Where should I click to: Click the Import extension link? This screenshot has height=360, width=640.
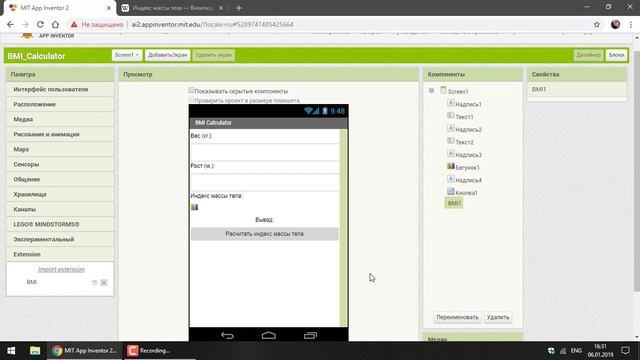tap(61, 269)
